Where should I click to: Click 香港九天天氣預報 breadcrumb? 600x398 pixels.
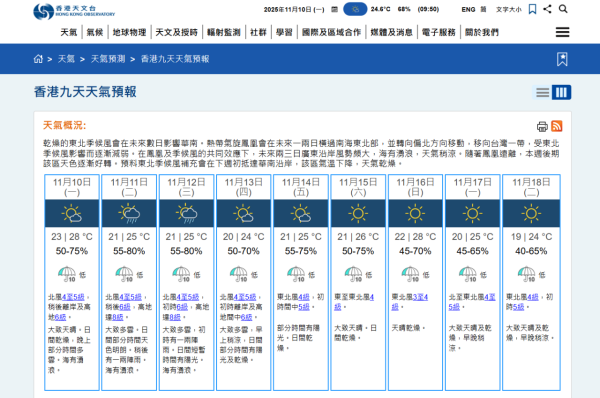pos(175,59)
